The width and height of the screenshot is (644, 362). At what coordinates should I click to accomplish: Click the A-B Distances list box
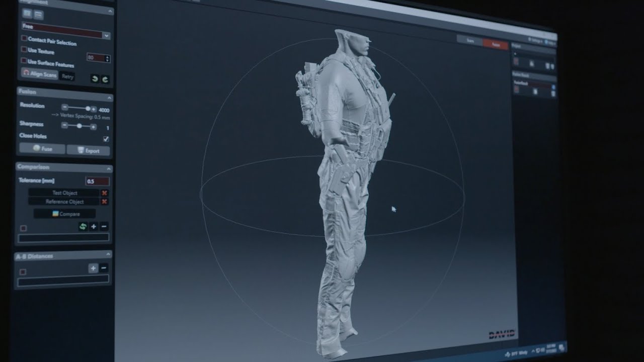63,281
